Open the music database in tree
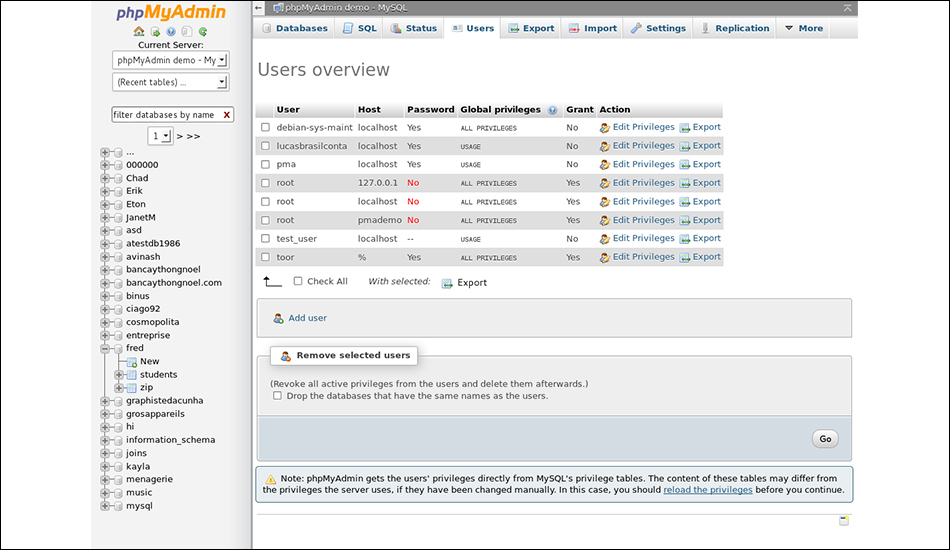This screenshot has width=950, height=550. tap(139, 492)
